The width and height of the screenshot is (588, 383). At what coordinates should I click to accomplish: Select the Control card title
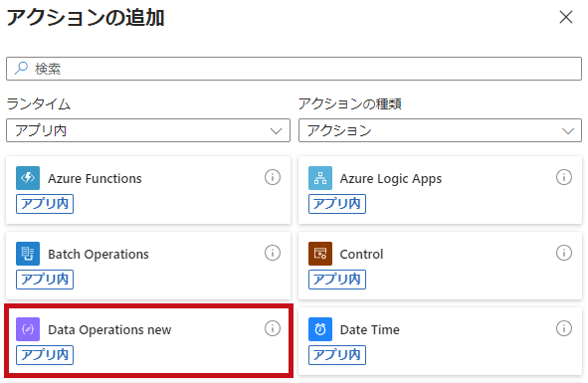click(x=361, y=255)
